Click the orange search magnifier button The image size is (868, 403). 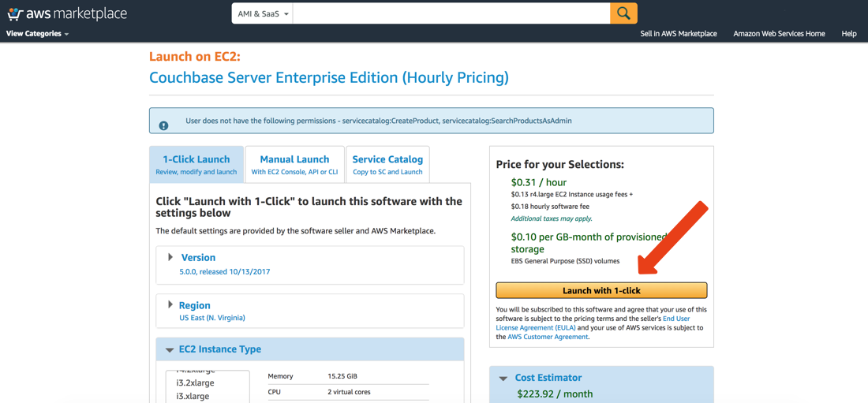[623, 13]
